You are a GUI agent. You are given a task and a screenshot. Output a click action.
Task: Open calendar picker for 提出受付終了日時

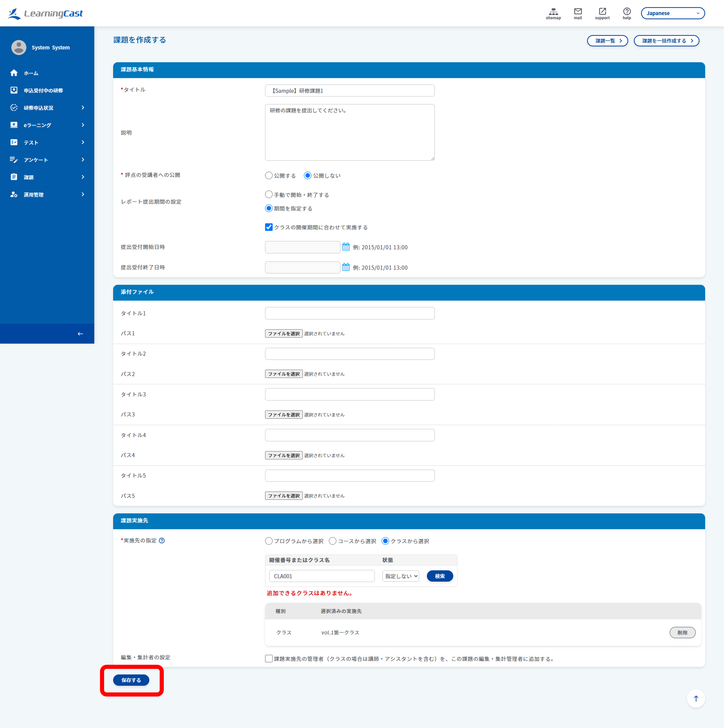click(346, 267)
